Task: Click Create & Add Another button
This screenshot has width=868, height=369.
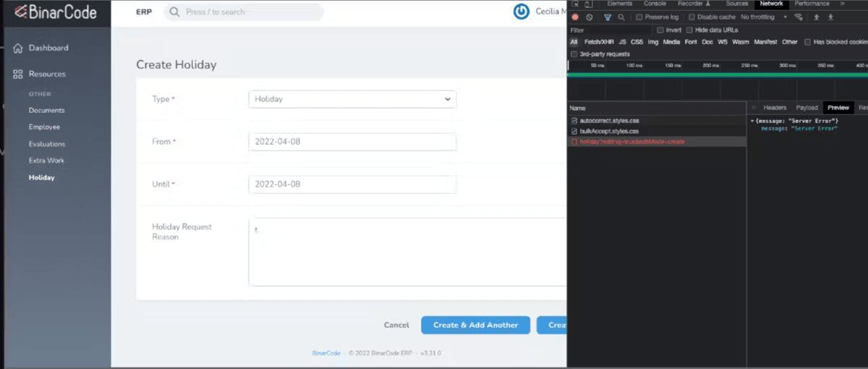Action: (476, 325)
